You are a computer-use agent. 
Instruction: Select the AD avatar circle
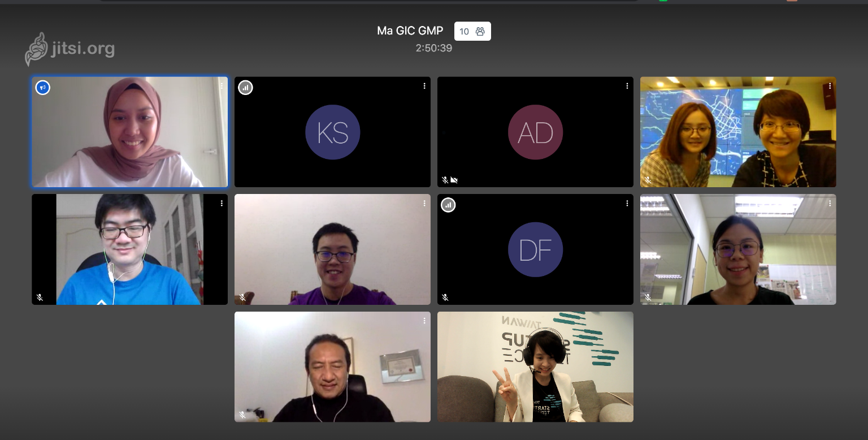point(536,132)
